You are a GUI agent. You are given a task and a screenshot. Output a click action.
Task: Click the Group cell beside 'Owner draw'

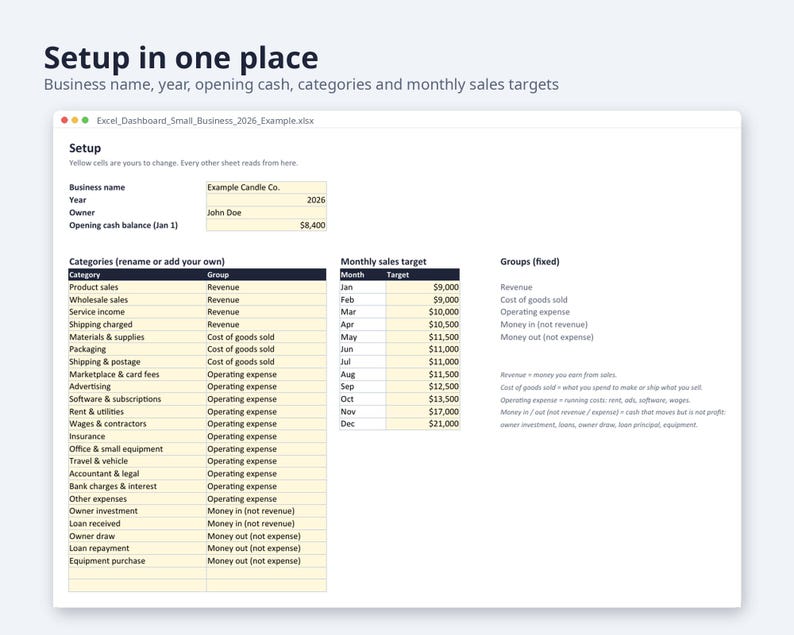(266, 536)
